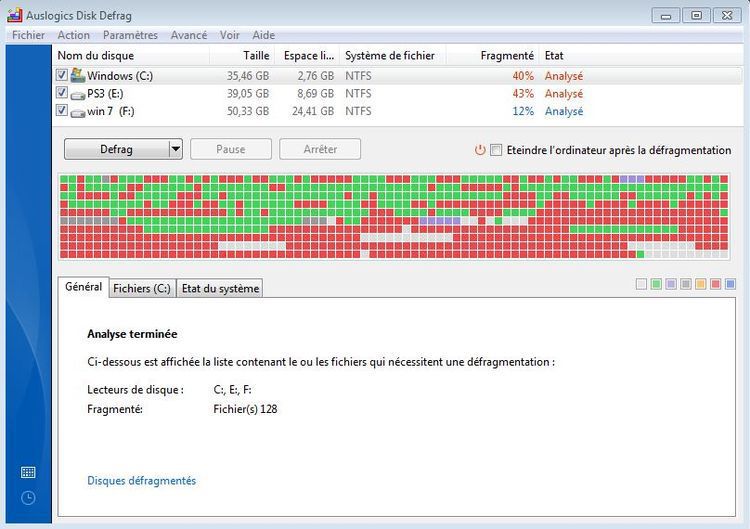The image size is (750, 529).
Task: Open the Avancé menu
Action: point(188,35)
